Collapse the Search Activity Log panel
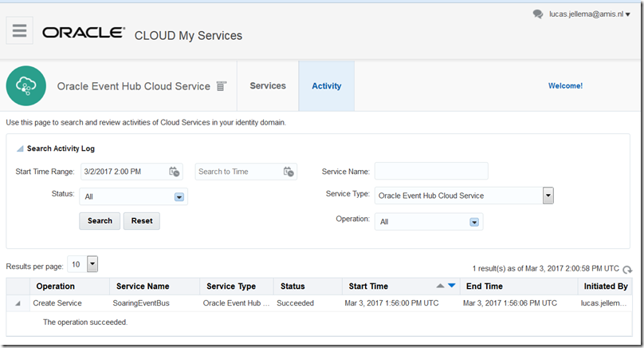This screenshot has height=348, width=644. click(x=20, y=148)
